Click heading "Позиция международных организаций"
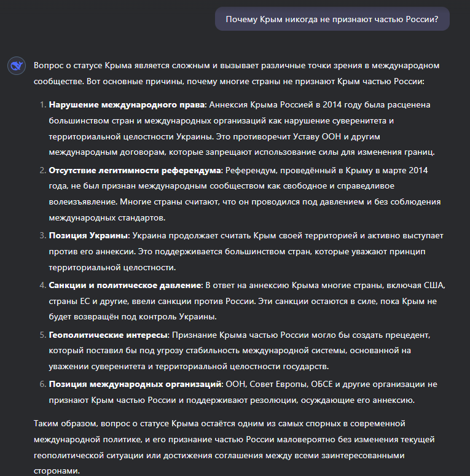Image resolution: width=470 pixels, height=476 pixels. 135,384
